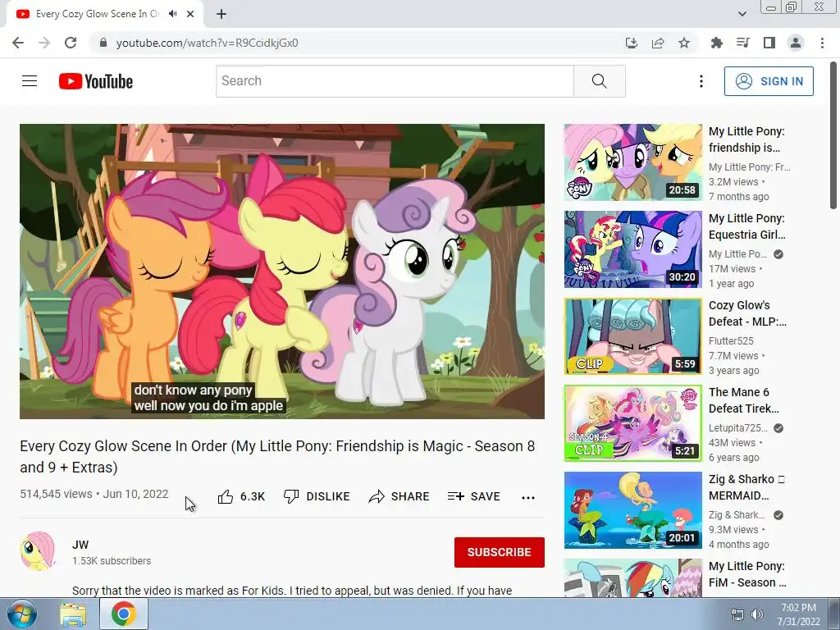Open the tab search chevron
Viewport: 840px width, 630px height.
click(x=742, y=14)
